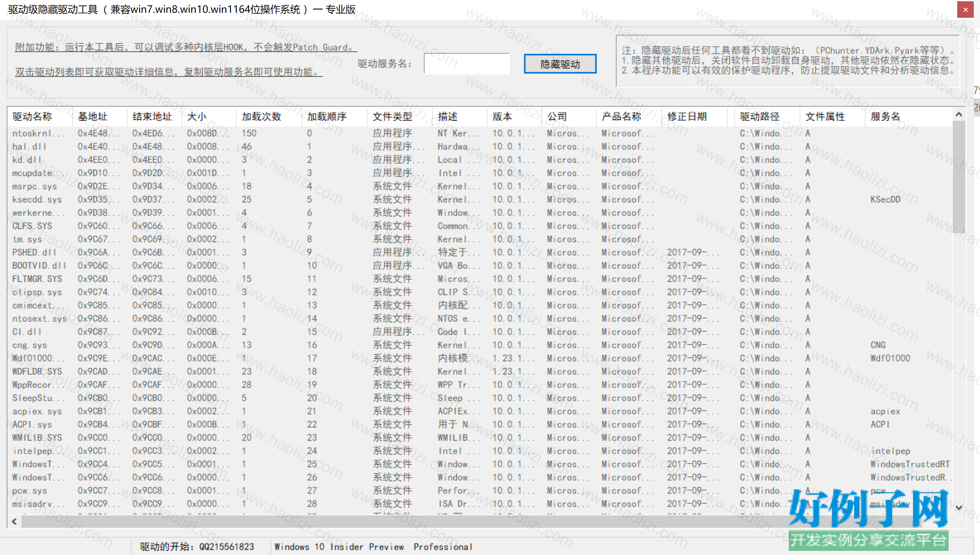980x555 pixels.
Task: Sort by 加载次数 column header
Action: pyautogui.click(x=269, y=117)
